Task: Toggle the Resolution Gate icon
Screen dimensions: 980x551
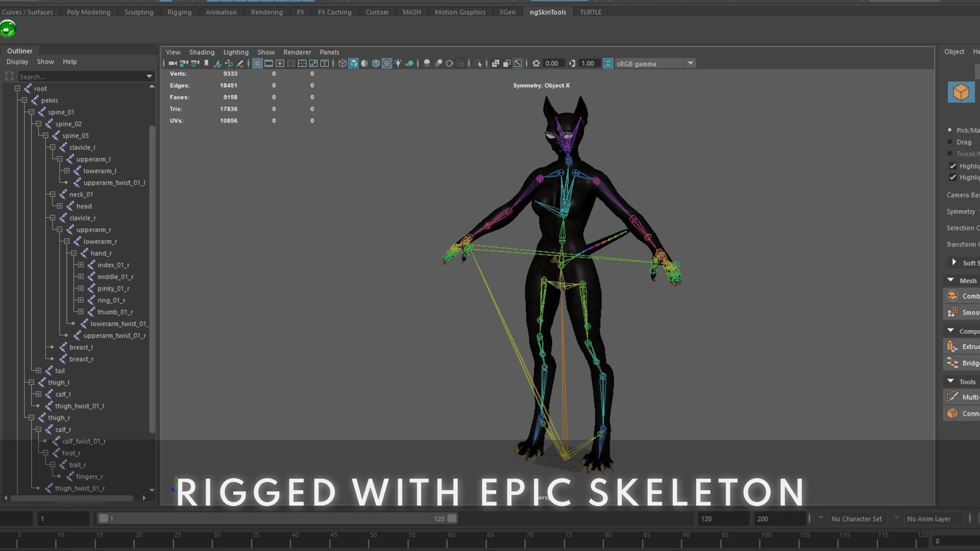Action: (x=280, y=63)
